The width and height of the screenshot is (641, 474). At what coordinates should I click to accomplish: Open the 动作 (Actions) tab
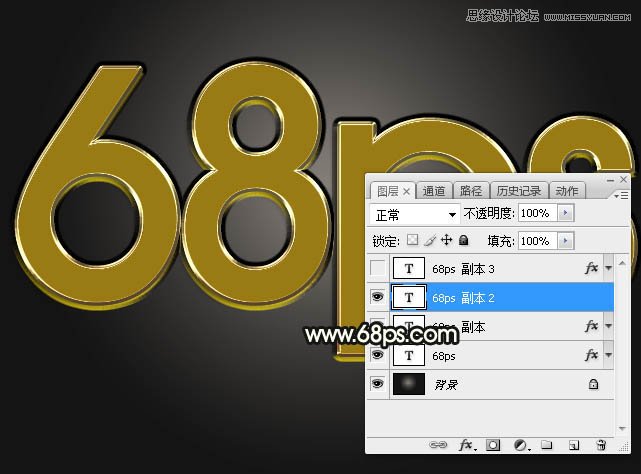point(567,191)
